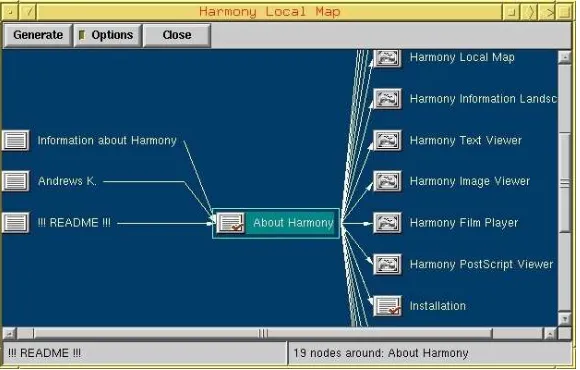Click the Information about Harmony label

[107, 141]
